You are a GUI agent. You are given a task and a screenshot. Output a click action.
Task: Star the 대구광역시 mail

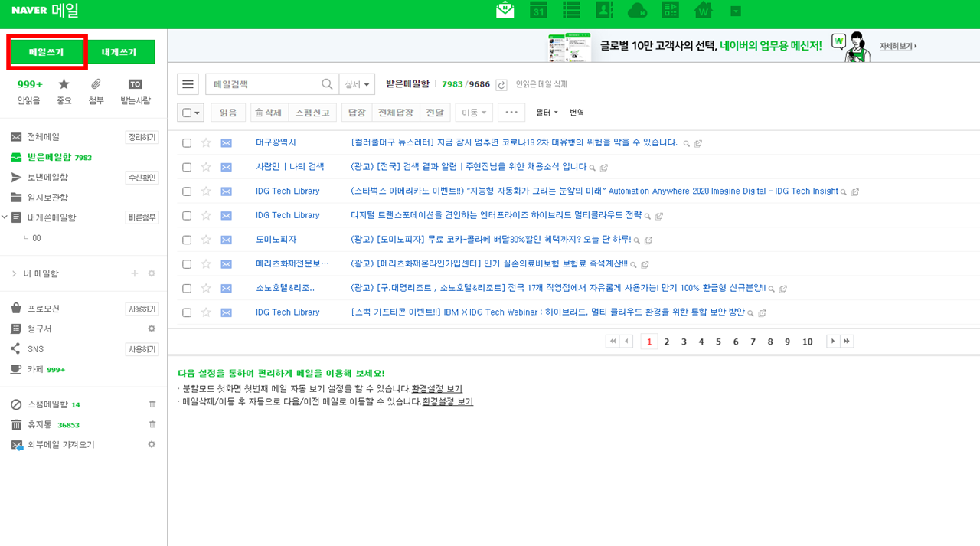tap(206, 142)
